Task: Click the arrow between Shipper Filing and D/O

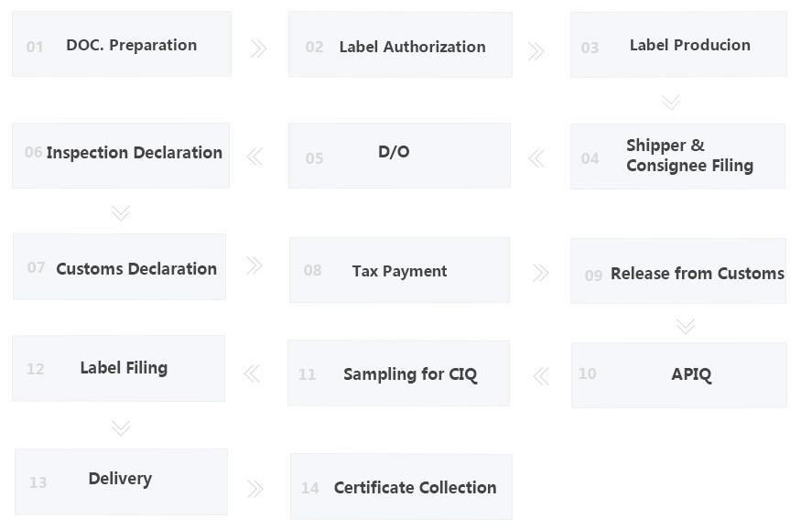Action: click(536, 159)
